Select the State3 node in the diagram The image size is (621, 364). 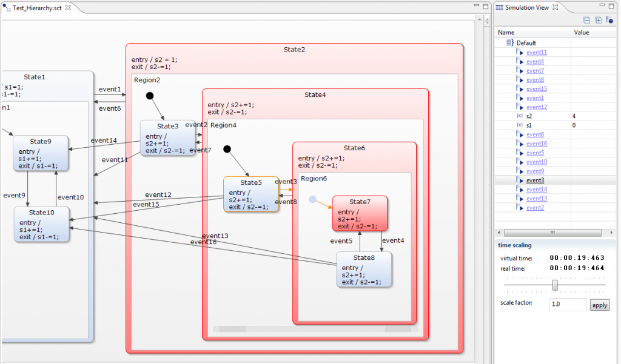pyautogui.click(x=168, y=137)
